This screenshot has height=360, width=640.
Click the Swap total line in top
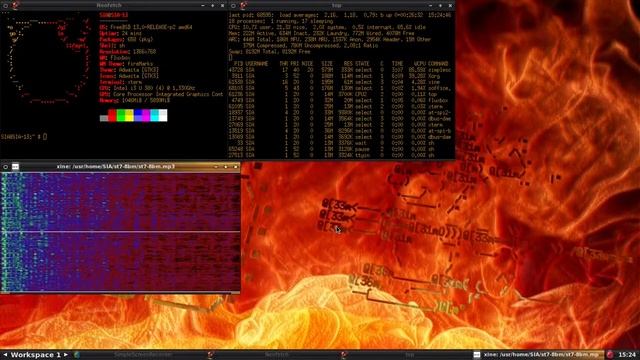pos(269,52)
